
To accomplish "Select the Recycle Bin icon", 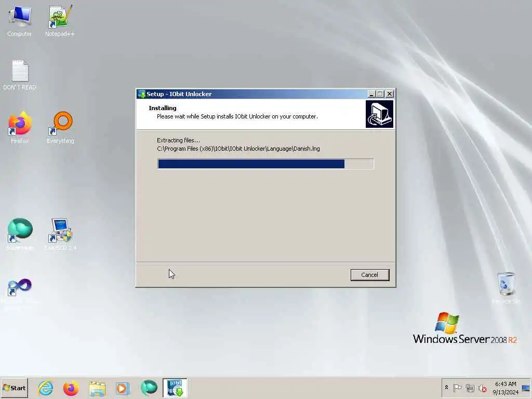I will click(x=506, y=288).
